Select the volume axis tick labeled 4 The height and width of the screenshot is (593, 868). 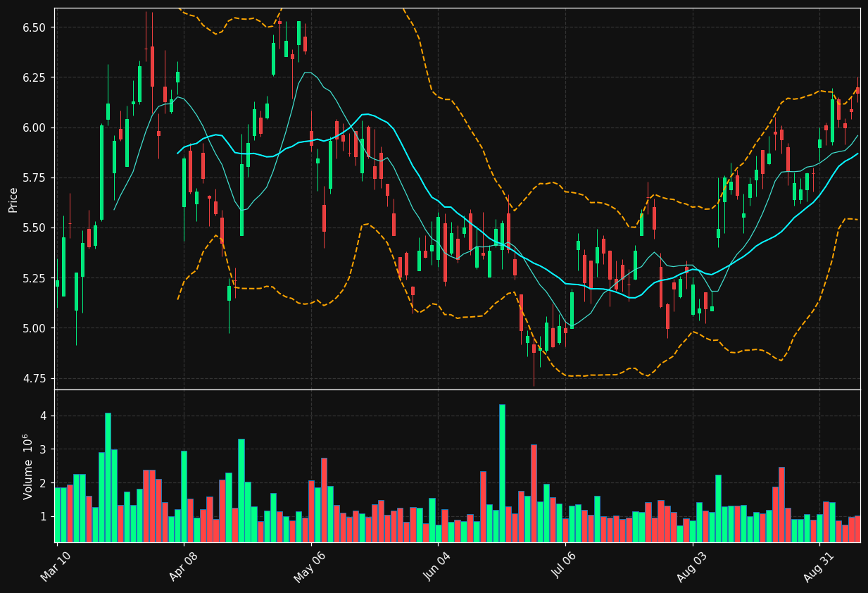[x=43, y=416]
